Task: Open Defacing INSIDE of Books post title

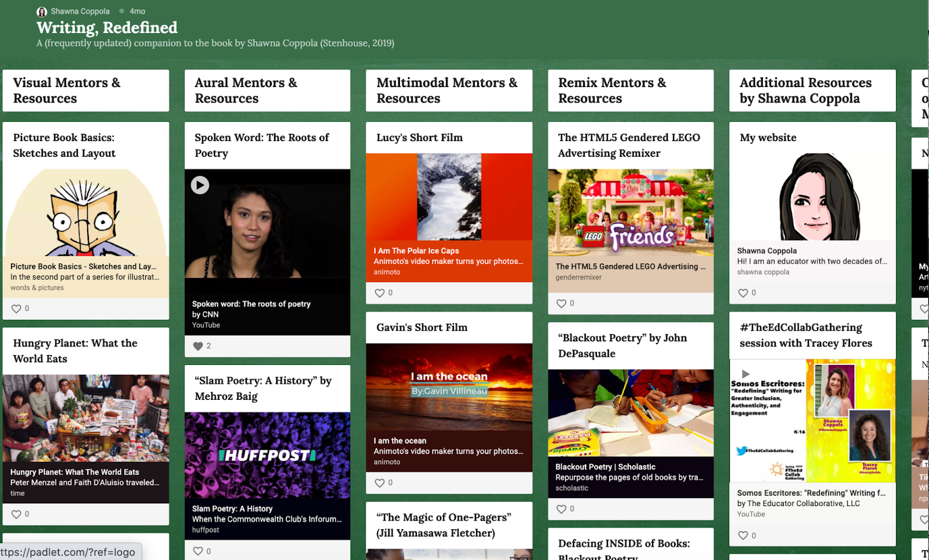Action: point(624,549)
